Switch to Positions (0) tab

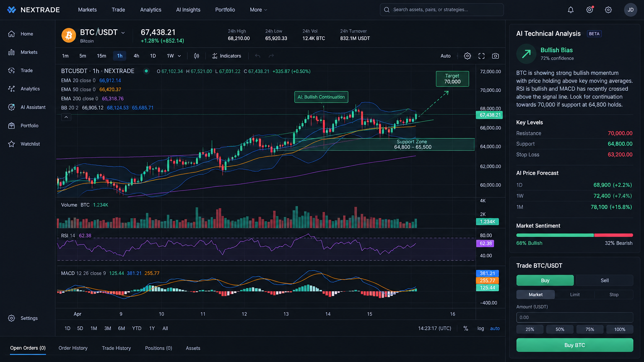[158, 348]
